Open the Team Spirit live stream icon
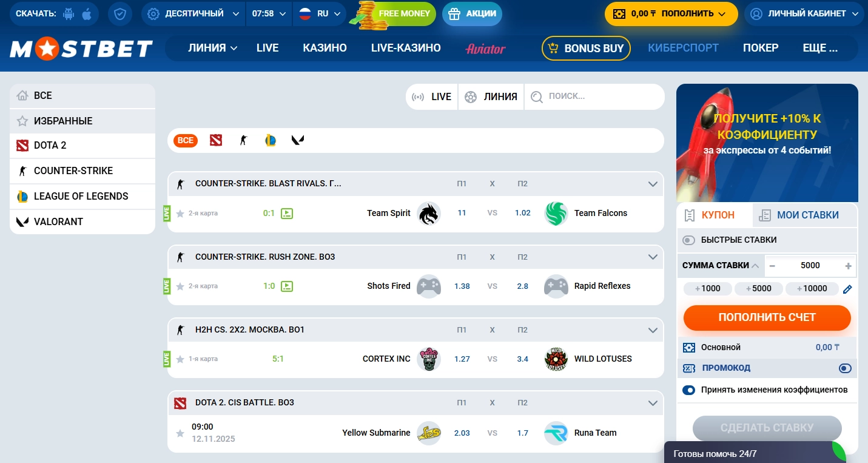Viewport: 868px width, 463px height. coord(287,214)
